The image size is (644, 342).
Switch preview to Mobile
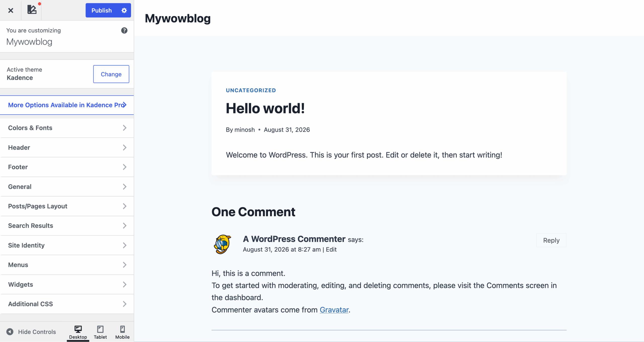point(122,332)
